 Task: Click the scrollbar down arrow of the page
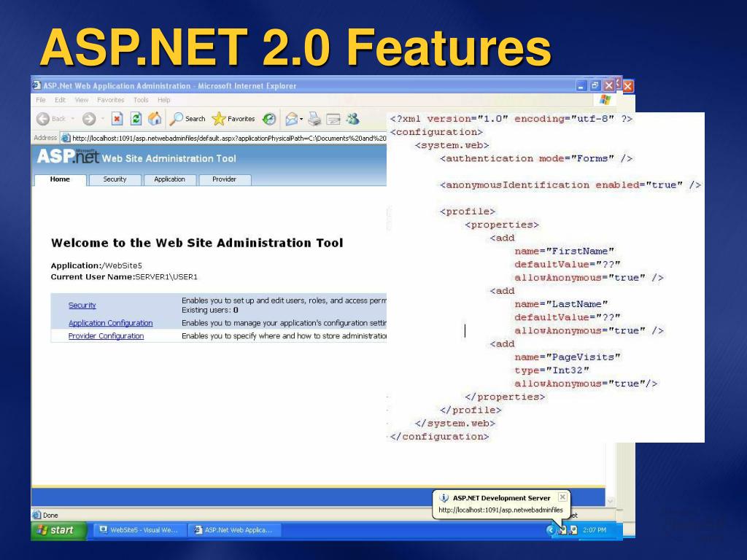(x=611, y=502)
